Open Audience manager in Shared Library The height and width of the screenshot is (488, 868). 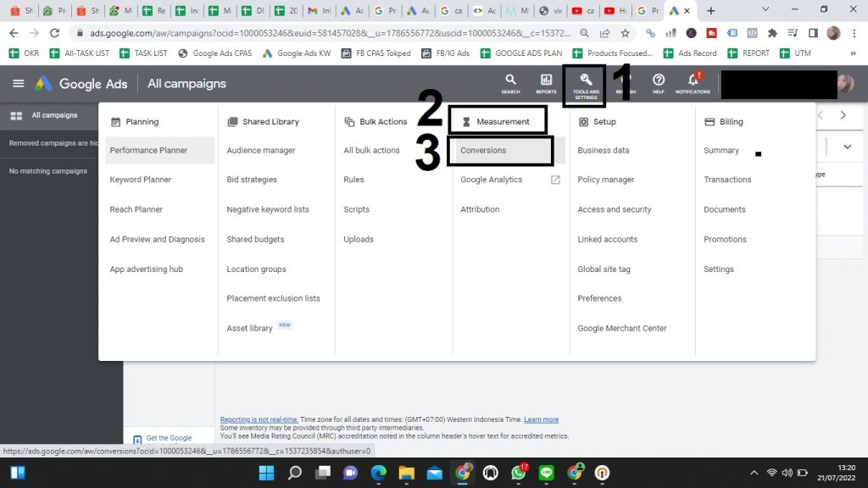pyautogui.click(x=261, y=151)
